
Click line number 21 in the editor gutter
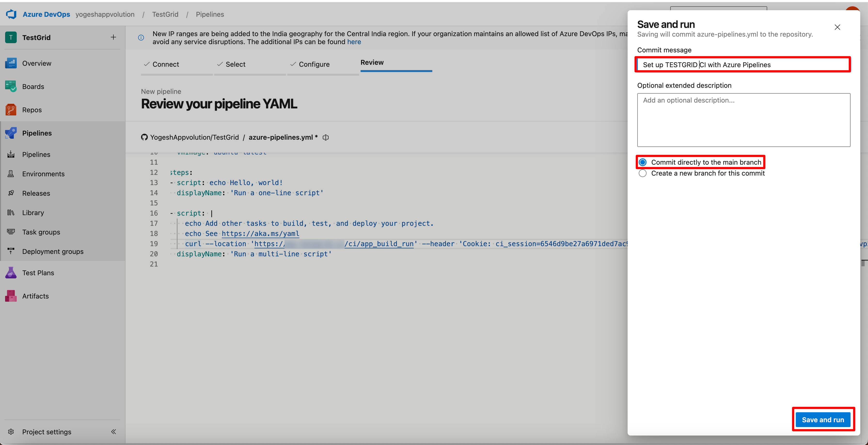pos(154,264)
